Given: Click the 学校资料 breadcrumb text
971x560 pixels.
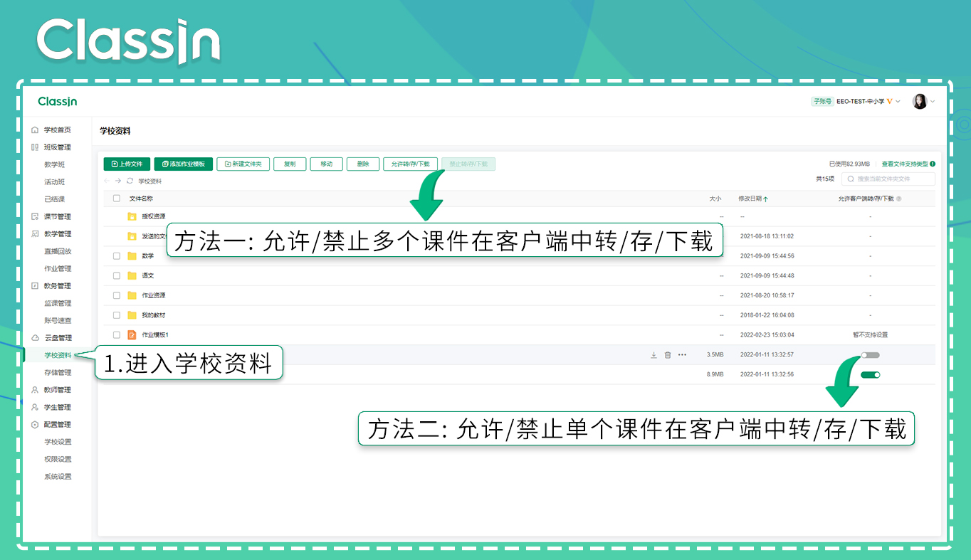Looking at the screenshot, I should click(150, 181).
